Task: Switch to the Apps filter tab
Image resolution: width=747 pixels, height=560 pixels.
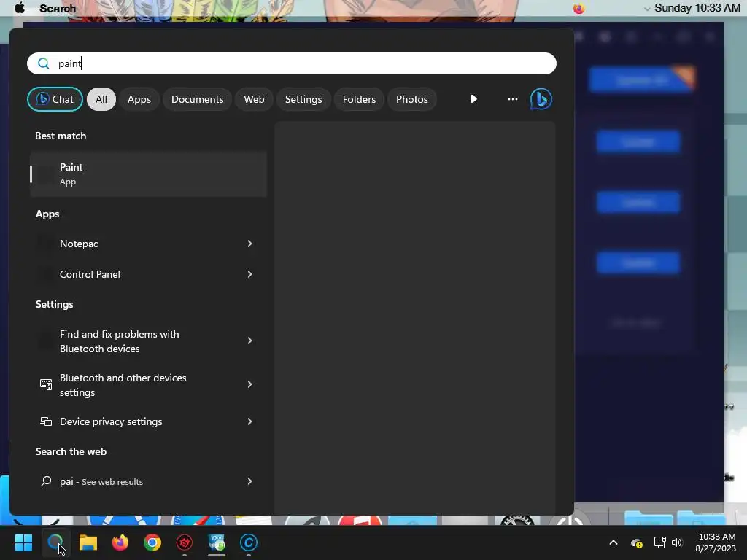Action: pyautogui.click(x=139, y=99)
